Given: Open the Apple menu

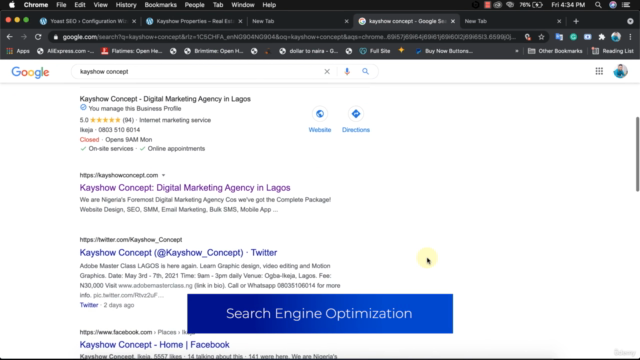Looking at the screenshot, I should point(12,5).
